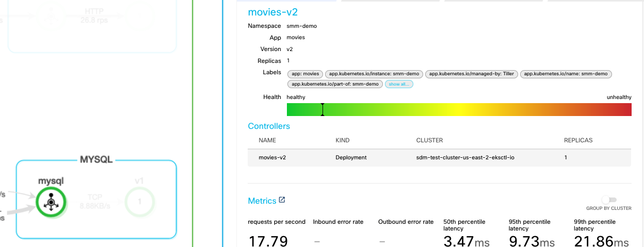
Task: Click the 9.73ms 95th percentile latency value
Action: click(x=532, y=241)
